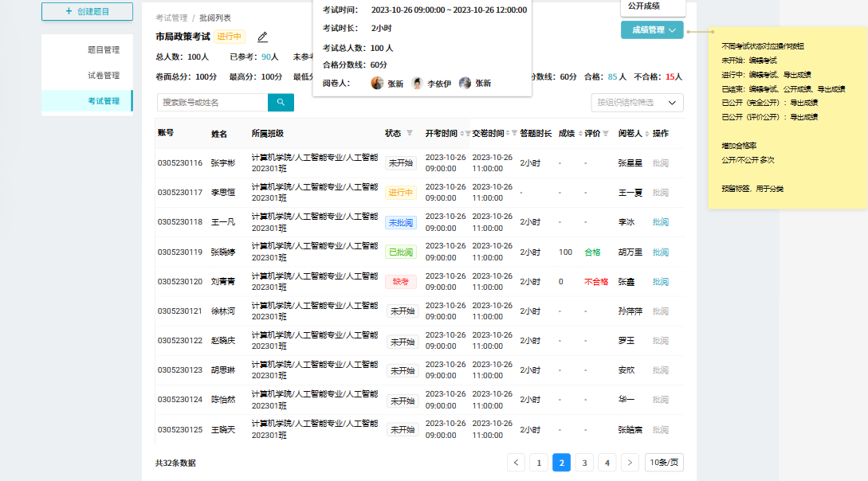
Task: Click the 未批阅 status tag
Action: [401, 222]
